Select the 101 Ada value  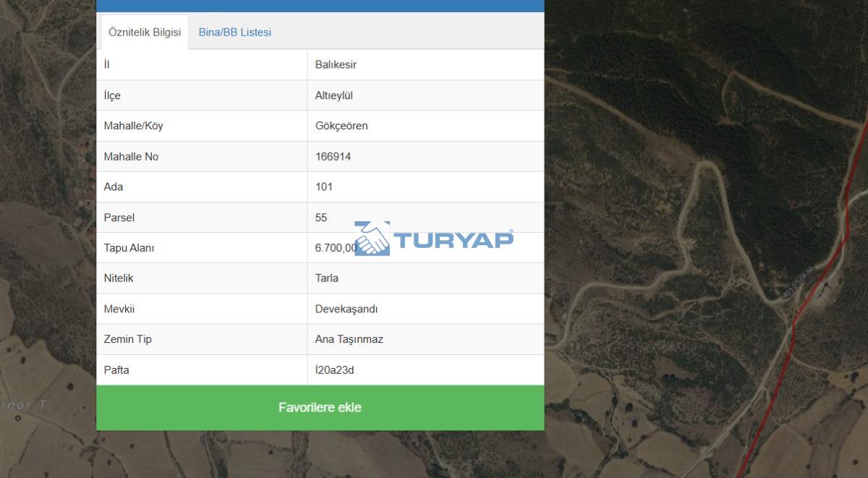point(324,187)
